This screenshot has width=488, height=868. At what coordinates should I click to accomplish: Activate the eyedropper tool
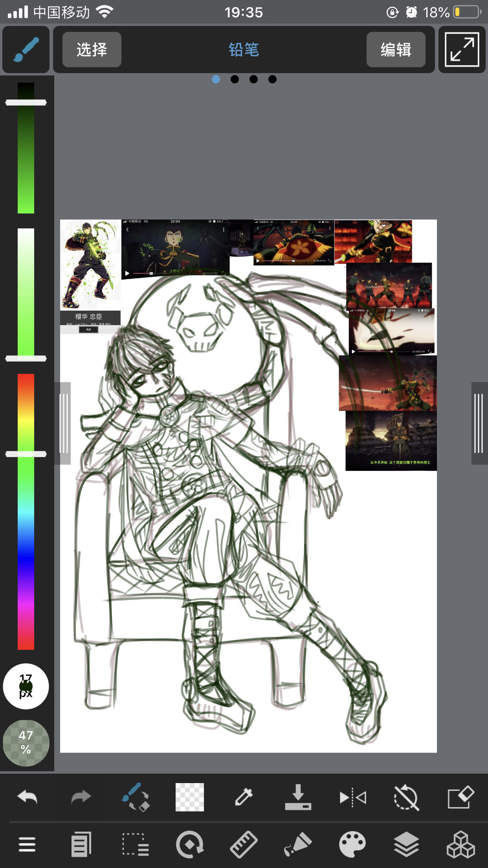(x=244, y=797)
